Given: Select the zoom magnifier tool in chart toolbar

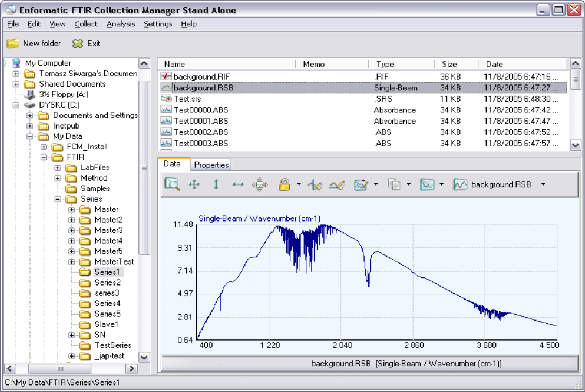Looking at the screenshot, I should tap(172, 185).
